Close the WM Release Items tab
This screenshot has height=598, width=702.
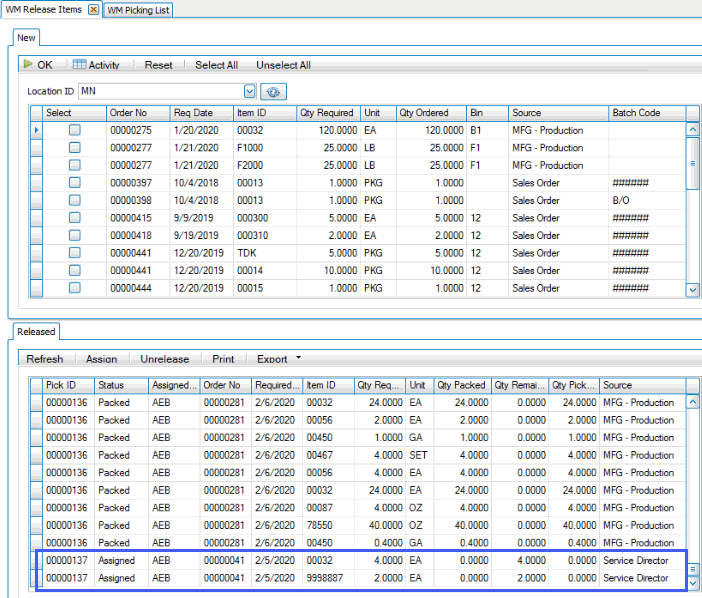tap(94, 9)
